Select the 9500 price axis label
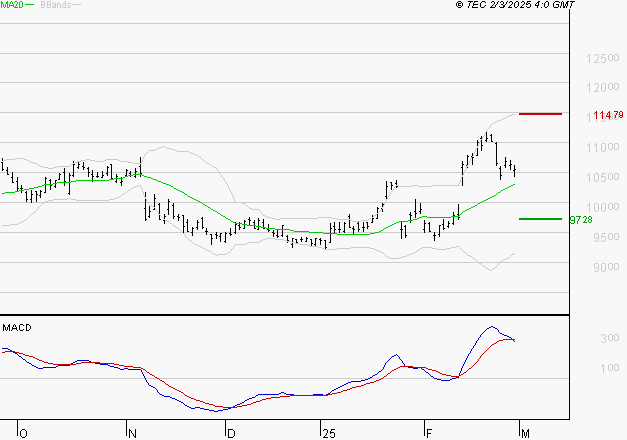This screenshot has height=440, width=627. (606, 237)
